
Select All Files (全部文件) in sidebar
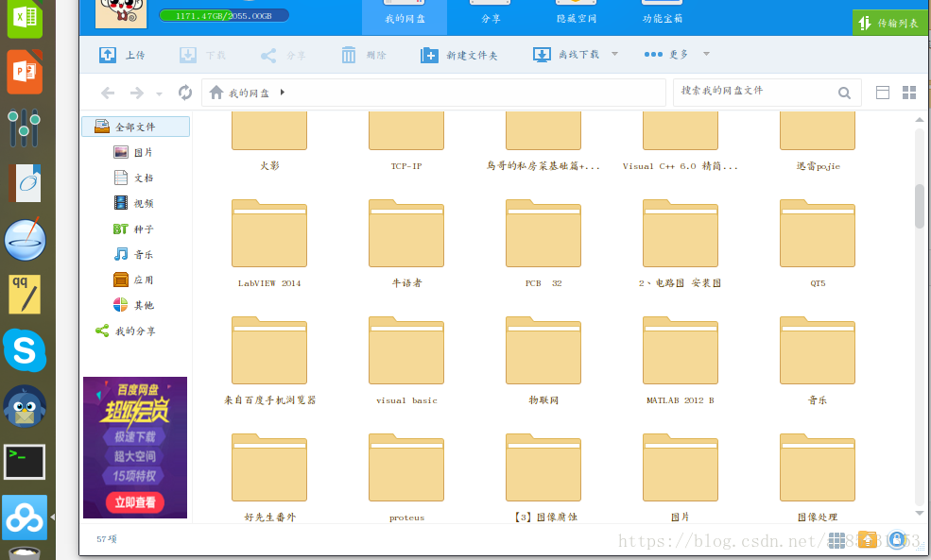(135, 127)
